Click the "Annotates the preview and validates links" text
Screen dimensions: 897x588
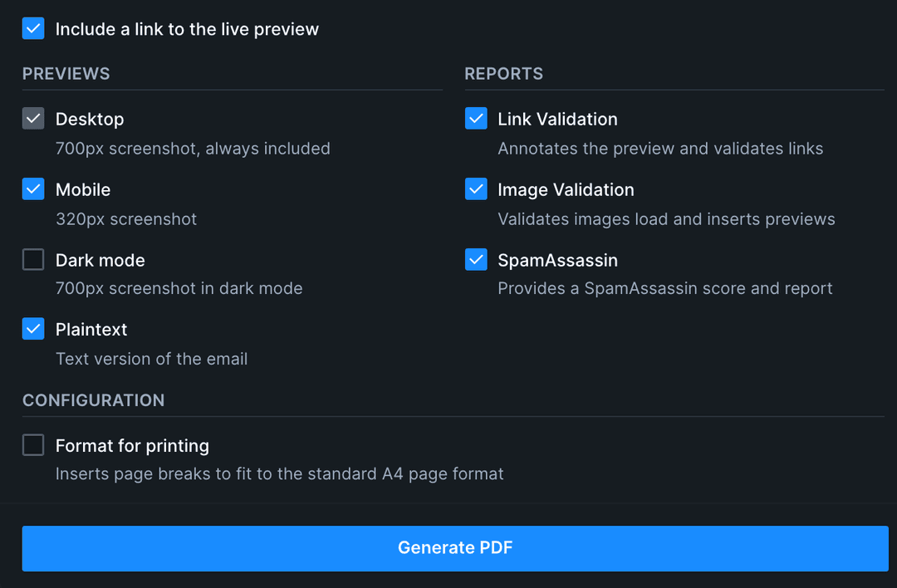[x=660, y=148]
